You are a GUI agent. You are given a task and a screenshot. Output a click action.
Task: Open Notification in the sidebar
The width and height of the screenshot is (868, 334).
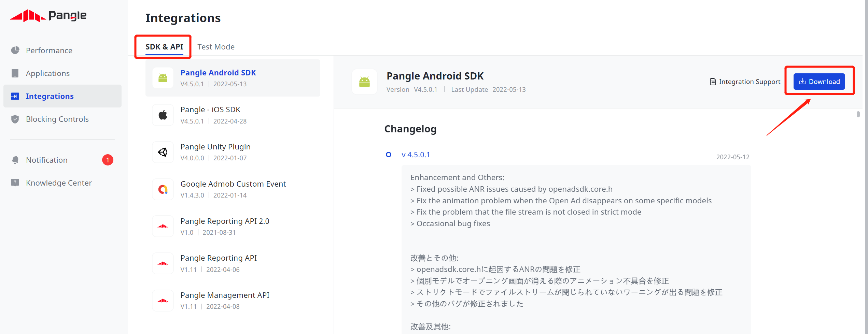coord(46,160)
